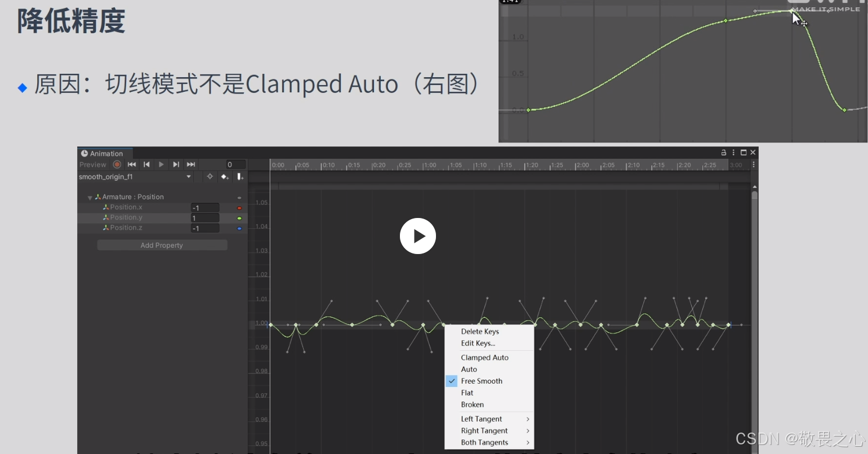Select the Position.y property row

pos(162,217)
